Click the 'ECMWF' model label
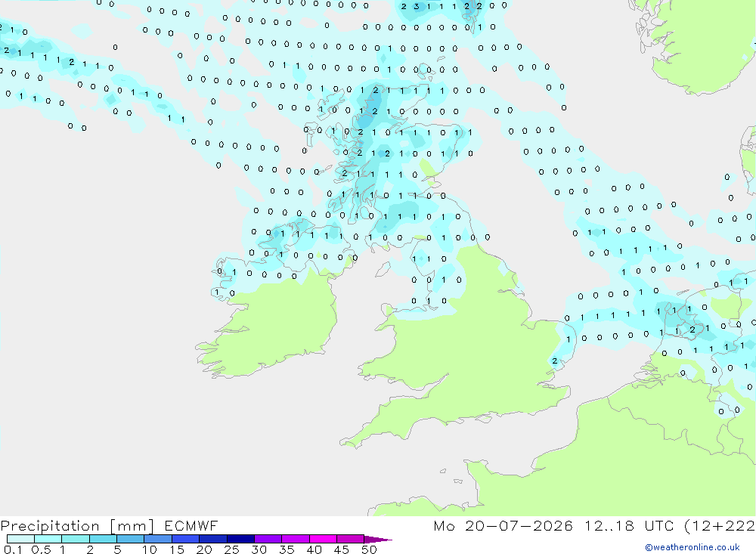This screenshot has width=756, height=554. (x=191, y=525)
